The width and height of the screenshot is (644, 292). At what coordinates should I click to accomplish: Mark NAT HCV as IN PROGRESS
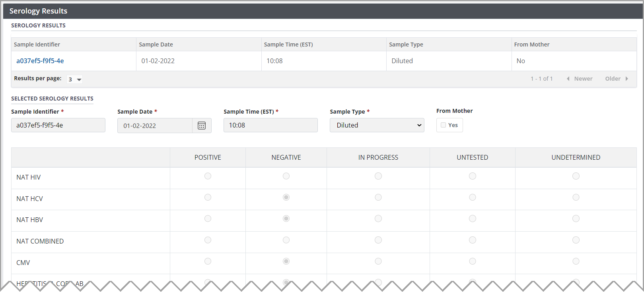click(x=378, y=197)
